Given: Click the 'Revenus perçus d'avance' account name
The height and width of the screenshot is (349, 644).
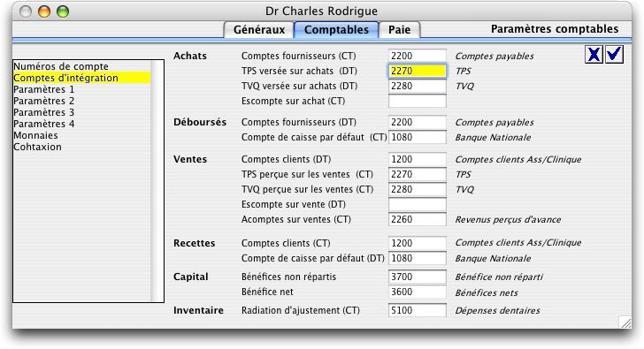Looking at the screenshot, I should coord(508,220).
